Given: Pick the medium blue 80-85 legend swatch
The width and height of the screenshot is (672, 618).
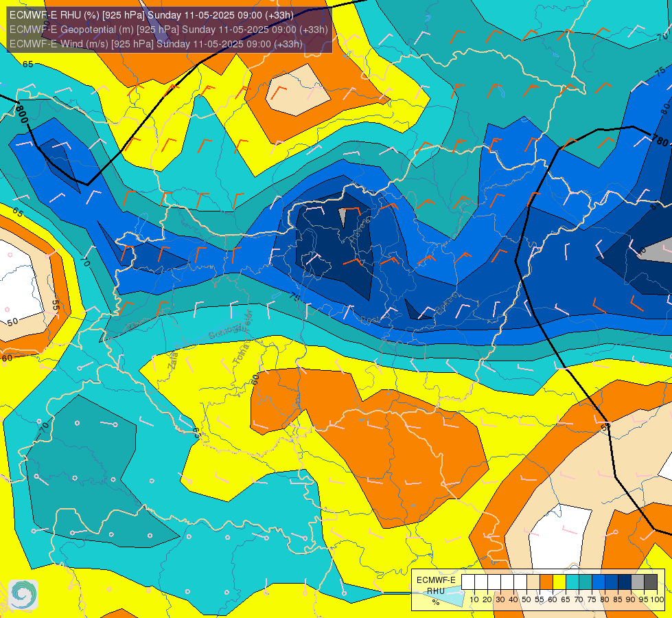Looking at the screenshot, I should pyautogui.click(x=611, y=582).
